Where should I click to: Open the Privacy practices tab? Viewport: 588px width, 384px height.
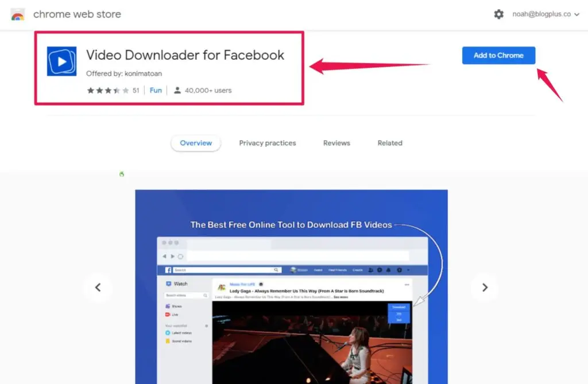(x=268, y=143)
